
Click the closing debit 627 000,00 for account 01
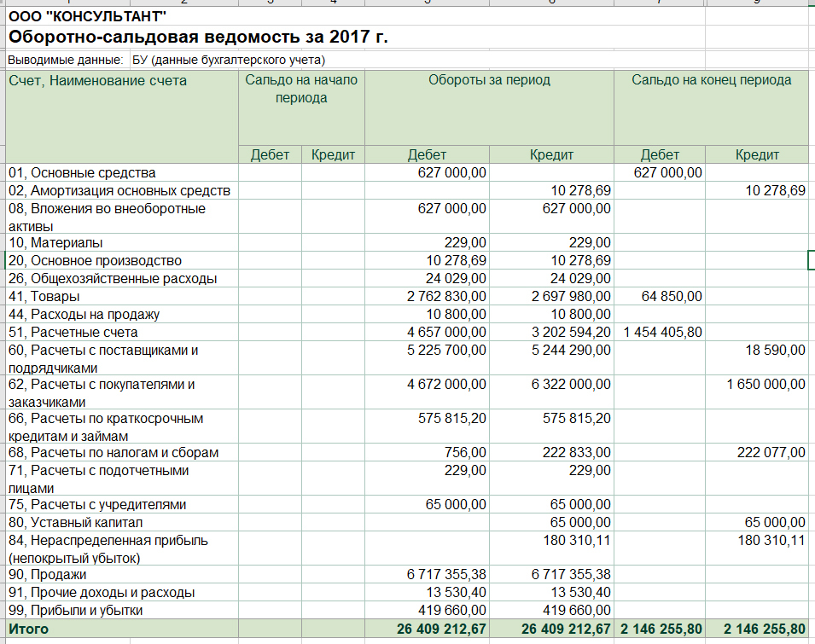[668, 172]
